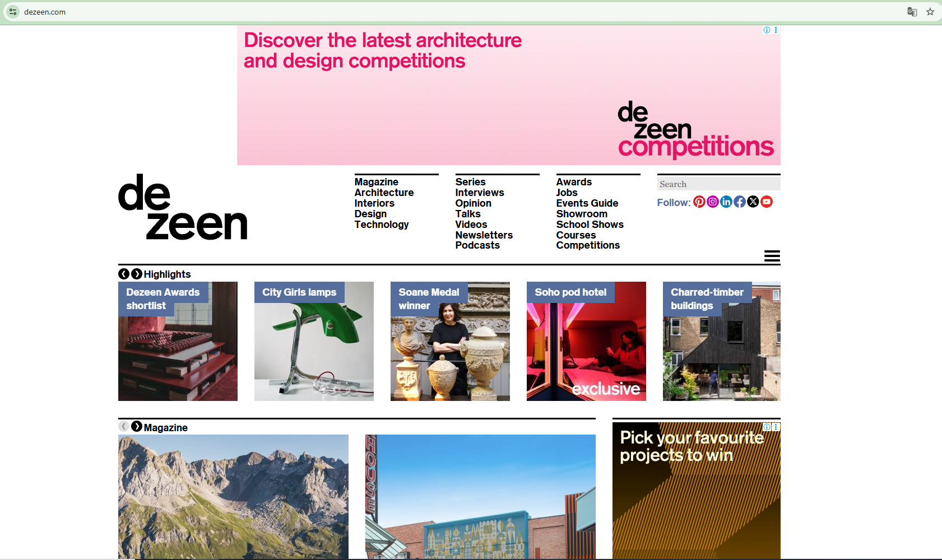Open Charred-timber buildings highlight
Screen dimensions: 942x560
[722, 341]
